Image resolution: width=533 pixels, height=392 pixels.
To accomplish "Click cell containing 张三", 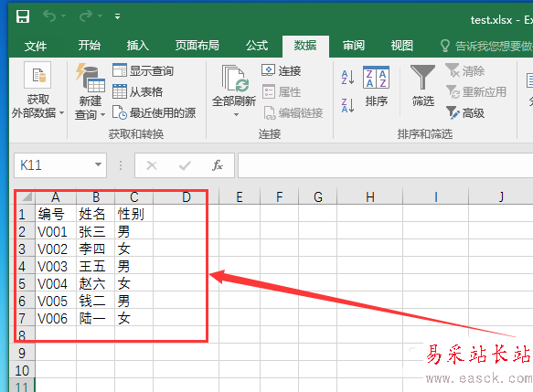I will 96,232.
